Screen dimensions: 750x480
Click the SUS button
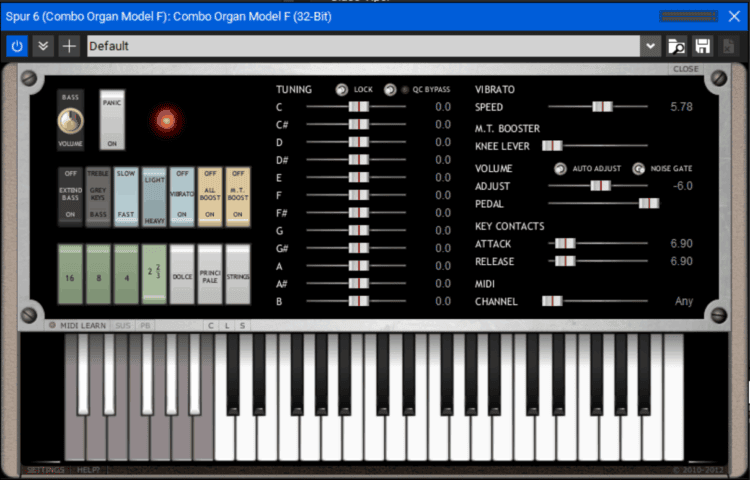click(x=122, y=326)
